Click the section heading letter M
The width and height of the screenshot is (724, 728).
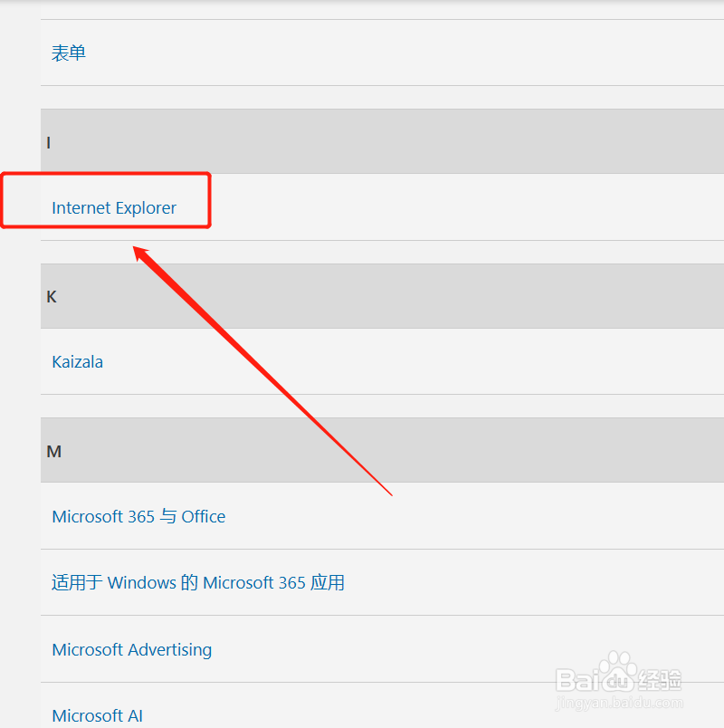[x=53, y=451]
